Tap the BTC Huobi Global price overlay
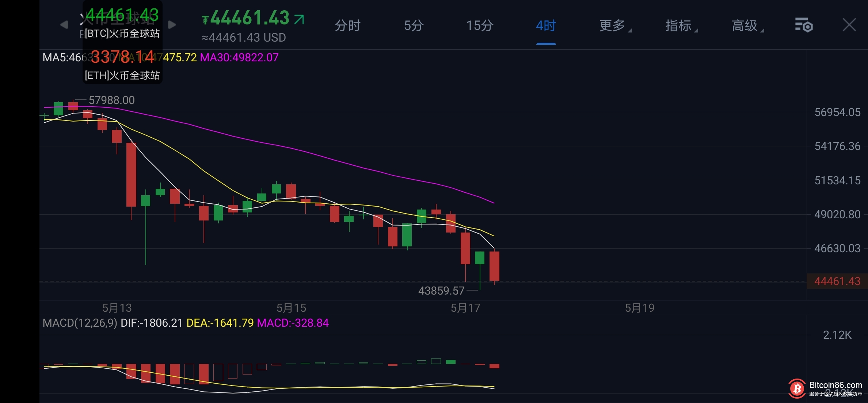This screenshot has width=868, height=403. (122, 22)
